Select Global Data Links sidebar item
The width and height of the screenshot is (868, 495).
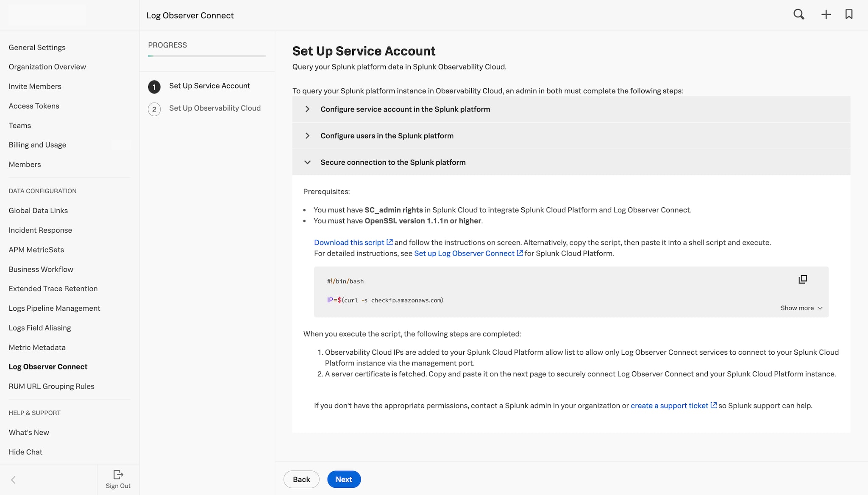tap(38, 210)
